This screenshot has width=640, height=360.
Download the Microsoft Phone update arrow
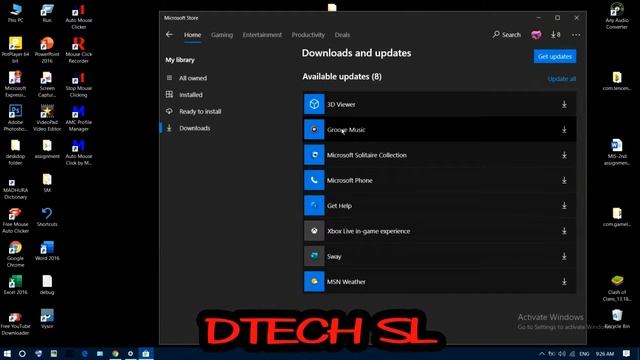coord(564,180)
